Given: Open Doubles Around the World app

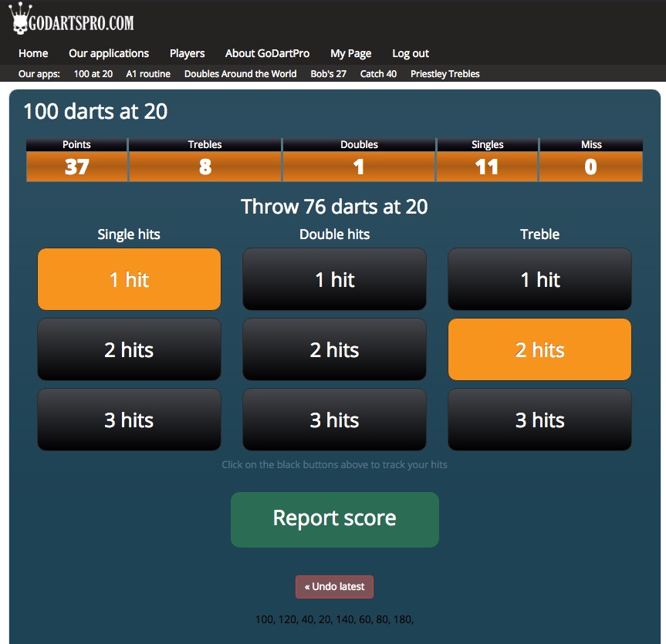Looking at the screenshot, I should tap(241, 74).
